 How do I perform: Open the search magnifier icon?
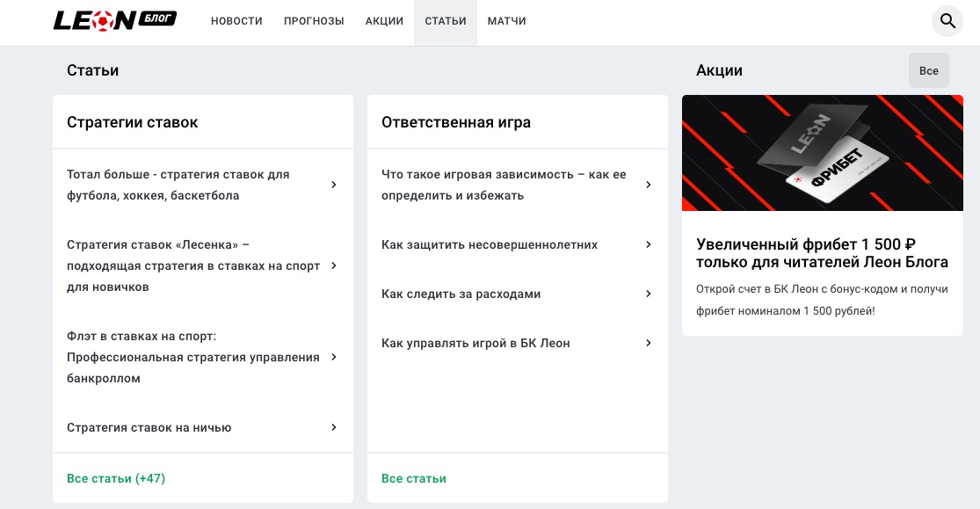click(947, 20)
